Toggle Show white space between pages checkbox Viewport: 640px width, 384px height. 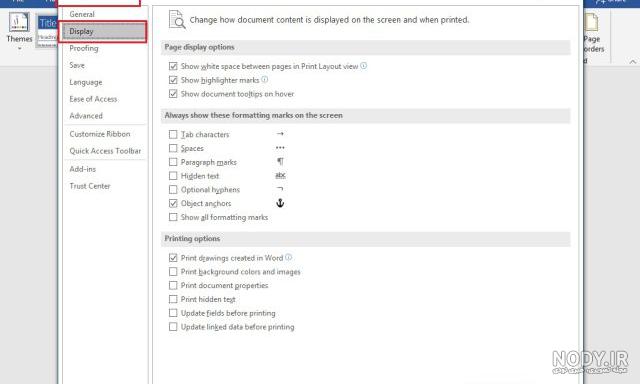173,66
